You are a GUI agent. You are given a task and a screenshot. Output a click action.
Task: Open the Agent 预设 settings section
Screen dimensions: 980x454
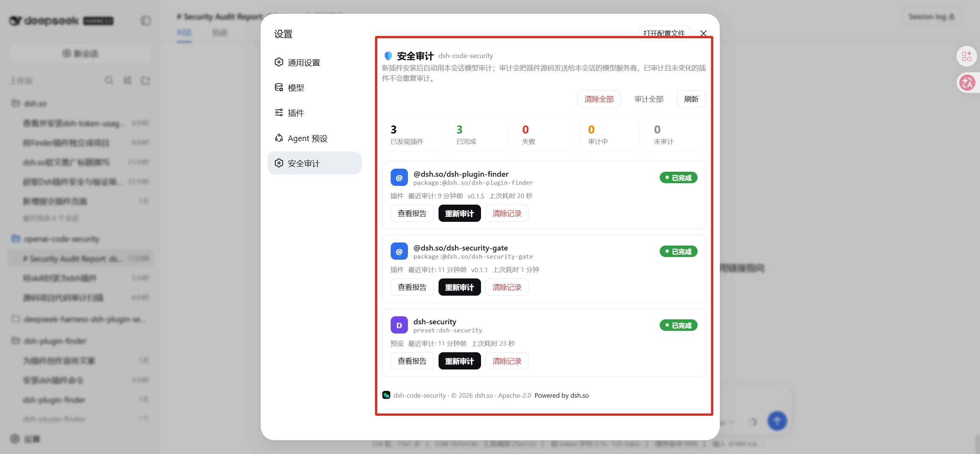[x=314, y=138]
